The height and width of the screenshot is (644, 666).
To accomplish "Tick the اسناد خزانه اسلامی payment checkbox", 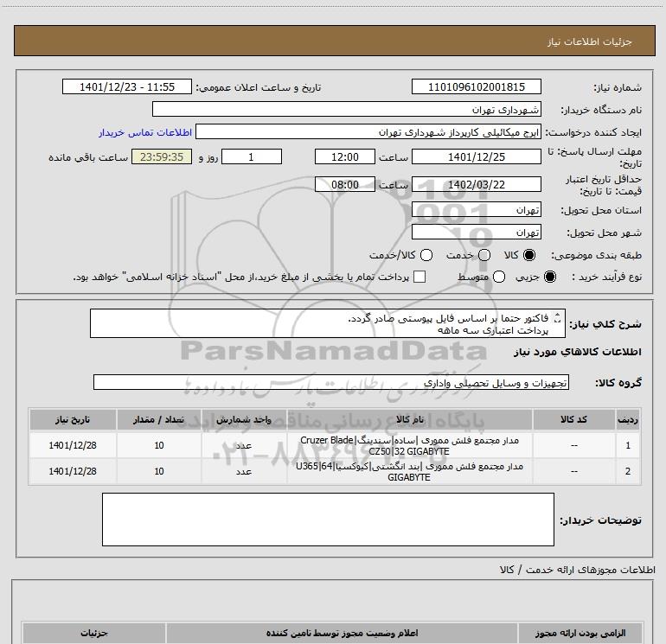I will [x=419, y=277].
